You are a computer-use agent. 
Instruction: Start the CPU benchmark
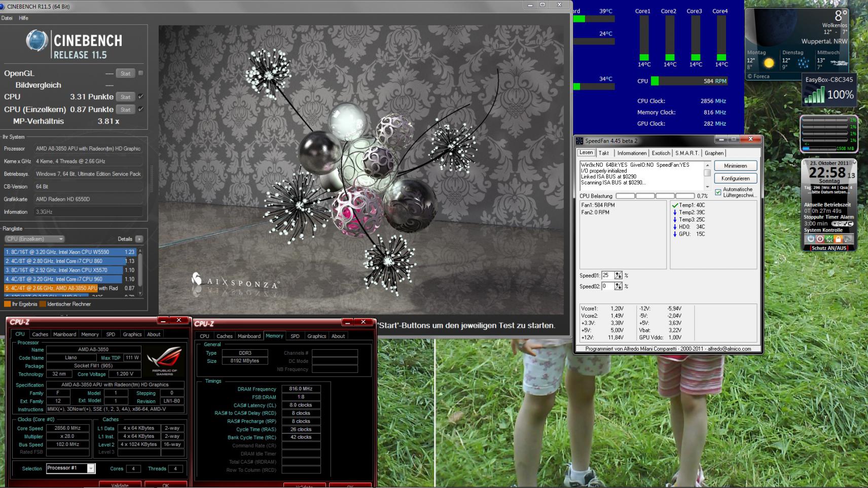click(125, 97)
